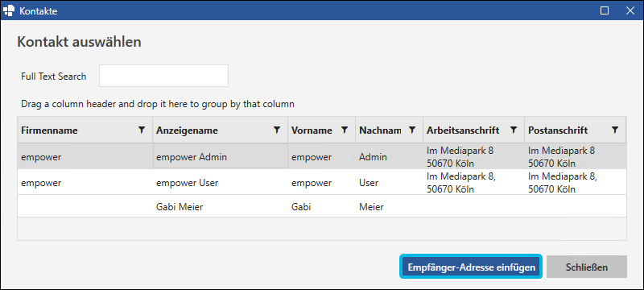The height and width of the screenshot is (290, 644).
Task: Open filter for Vorname column
Action: 345,130
